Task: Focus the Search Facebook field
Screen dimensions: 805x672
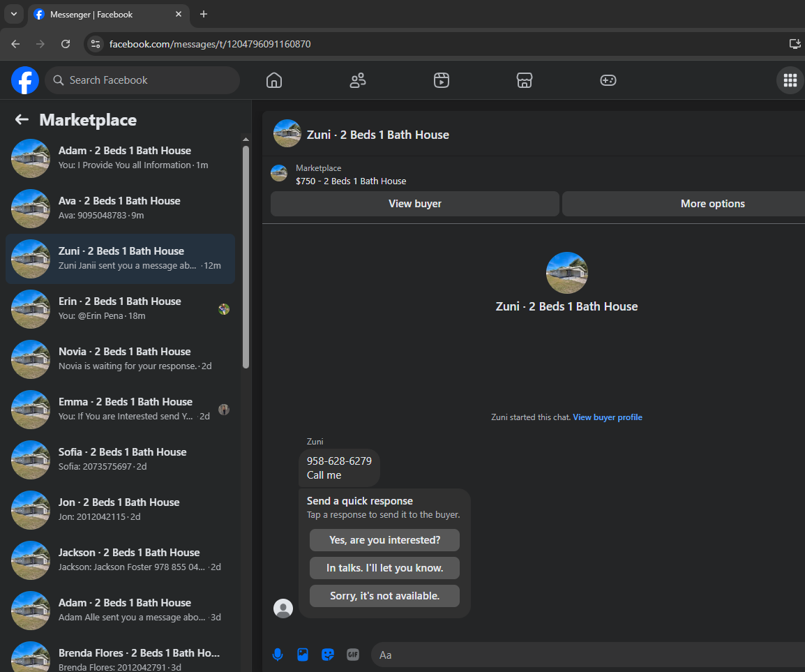Action: [142, 80]
